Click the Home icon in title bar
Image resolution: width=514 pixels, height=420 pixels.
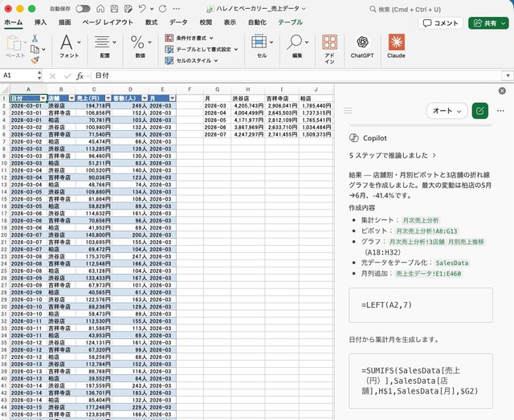pyautogui.click(x=100, y=9)
